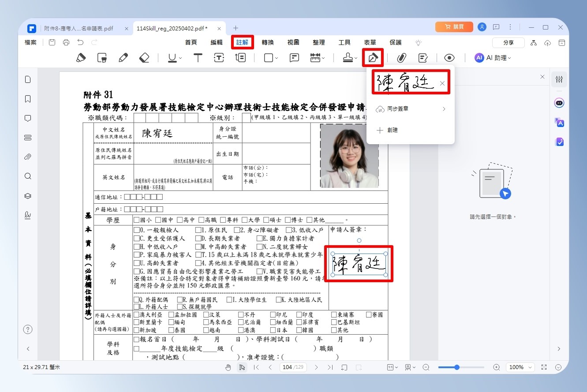The image size is (587, 392).
Task: Open the page fit mode dropdown
Action: 393,367
